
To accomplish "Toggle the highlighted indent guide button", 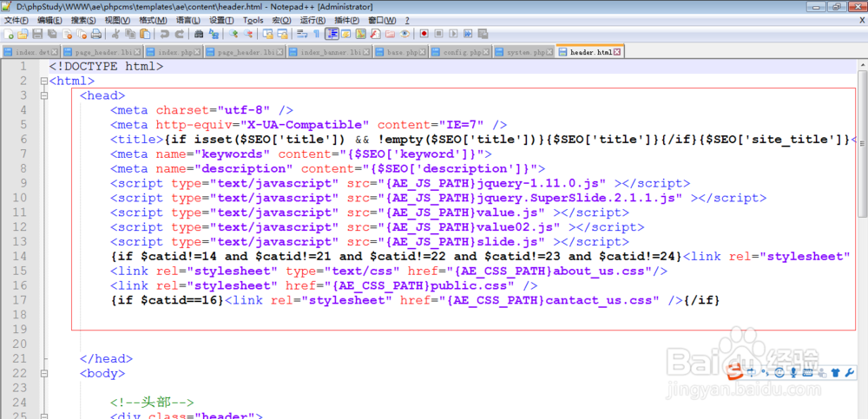I will [332, 34].
